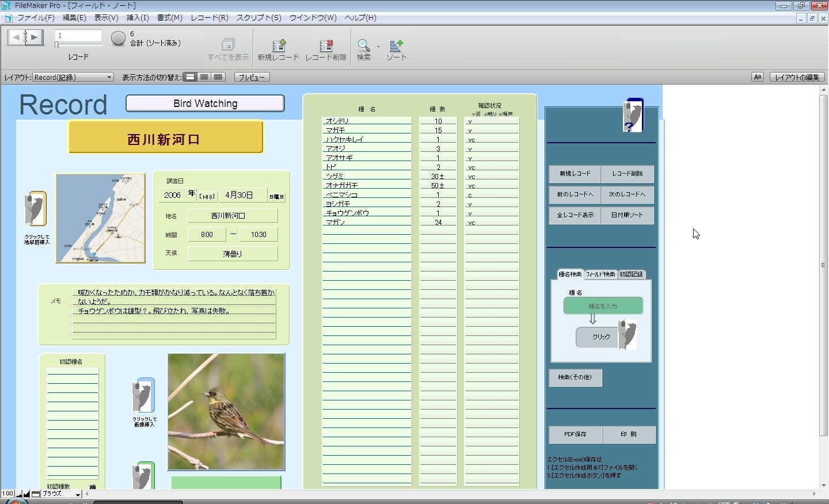The height and width of the screenshot is (504, 829).
Task: Switch to table view icon
Action: [218, 77]
